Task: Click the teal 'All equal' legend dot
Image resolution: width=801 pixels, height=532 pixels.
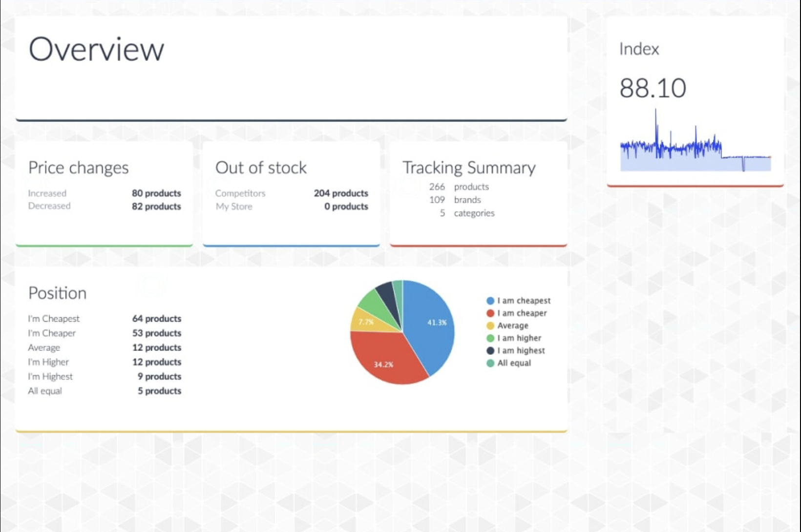Action: (490, 363)
